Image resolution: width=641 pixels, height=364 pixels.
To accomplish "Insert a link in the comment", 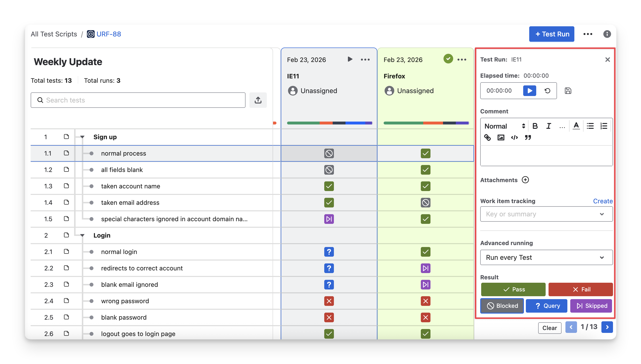I will coord(487,137).
